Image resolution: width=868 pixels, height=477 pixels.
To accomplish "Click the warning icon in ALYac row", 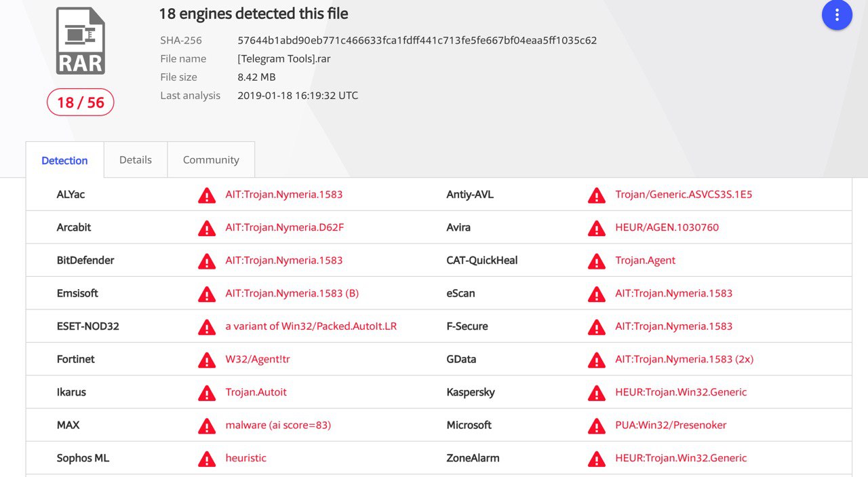I will coord(207,195).
